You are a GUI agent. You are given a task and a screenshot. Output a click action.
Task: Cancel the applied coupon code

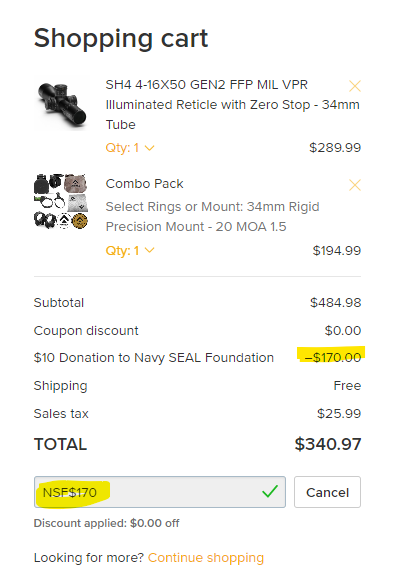pyautogui.click(x=327, y=492)
